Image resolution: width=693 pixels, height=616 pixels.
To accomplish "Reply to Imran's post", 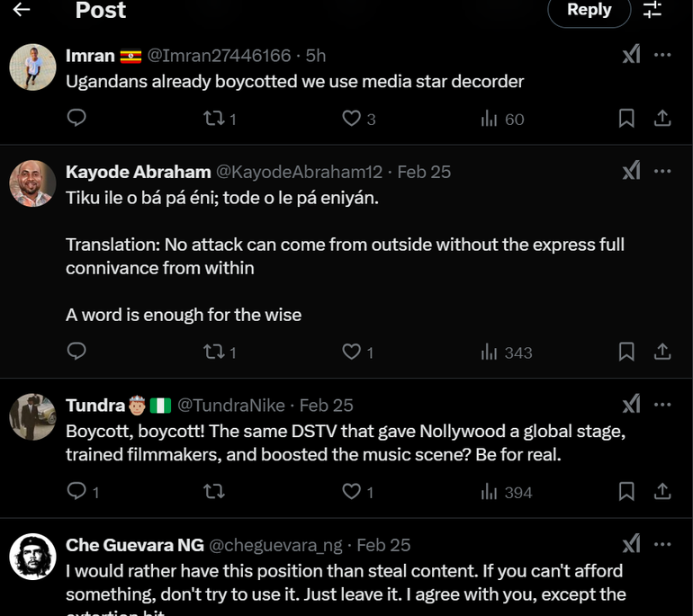I will (x=76, y=118).
